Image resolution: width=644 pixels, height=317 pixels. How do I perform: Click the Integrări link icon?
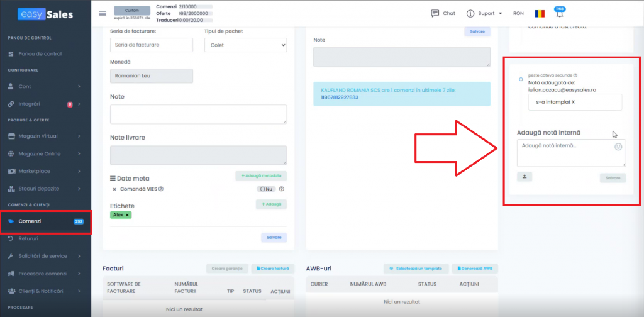pos(11,104)
